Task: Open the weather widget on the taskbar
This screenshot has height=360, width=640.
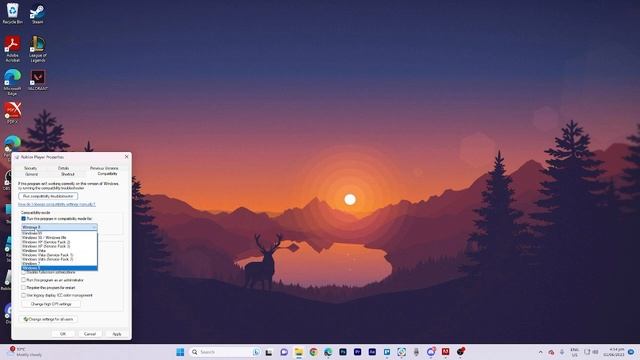Action: [x=24, y=352]
